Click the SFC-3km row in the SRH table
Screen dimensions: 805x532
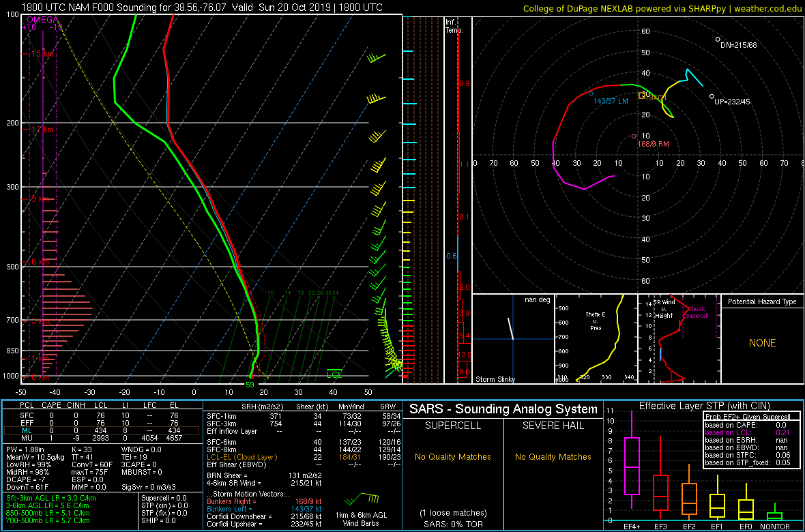click(x=303, y=423)
